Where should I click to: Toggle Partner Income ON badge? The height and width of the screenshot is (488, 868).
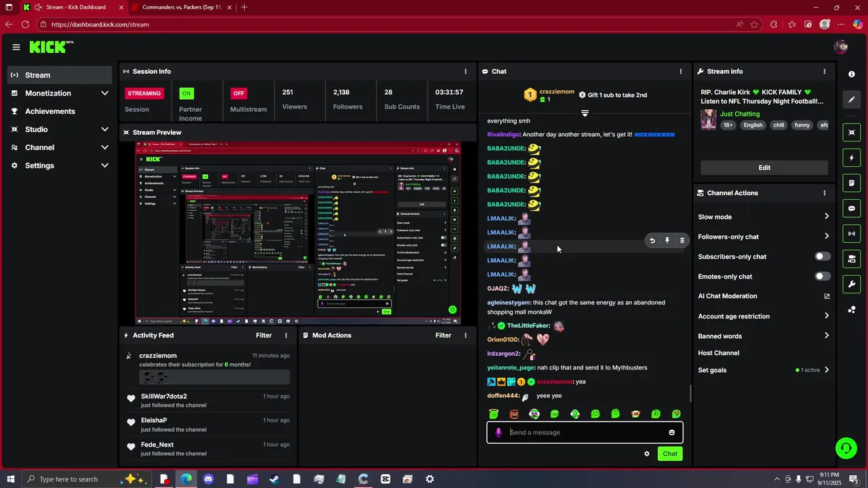[186, 94]
